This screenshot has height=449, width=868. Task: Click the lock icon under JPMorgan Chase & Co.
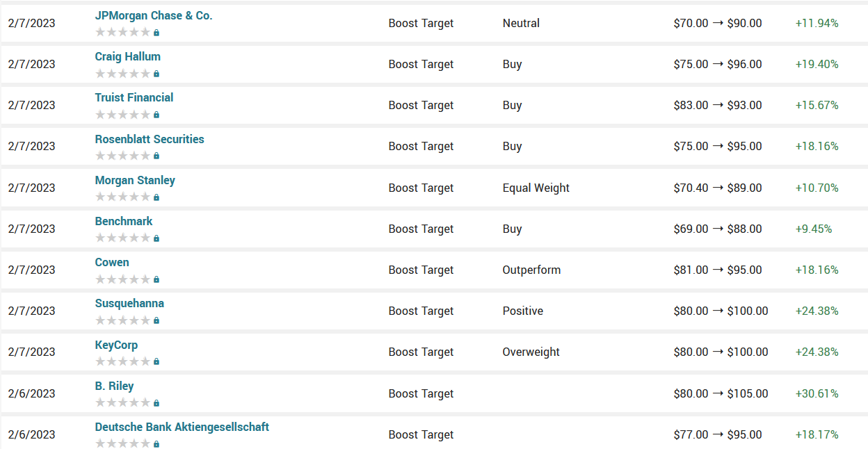(x=156, y=33)
